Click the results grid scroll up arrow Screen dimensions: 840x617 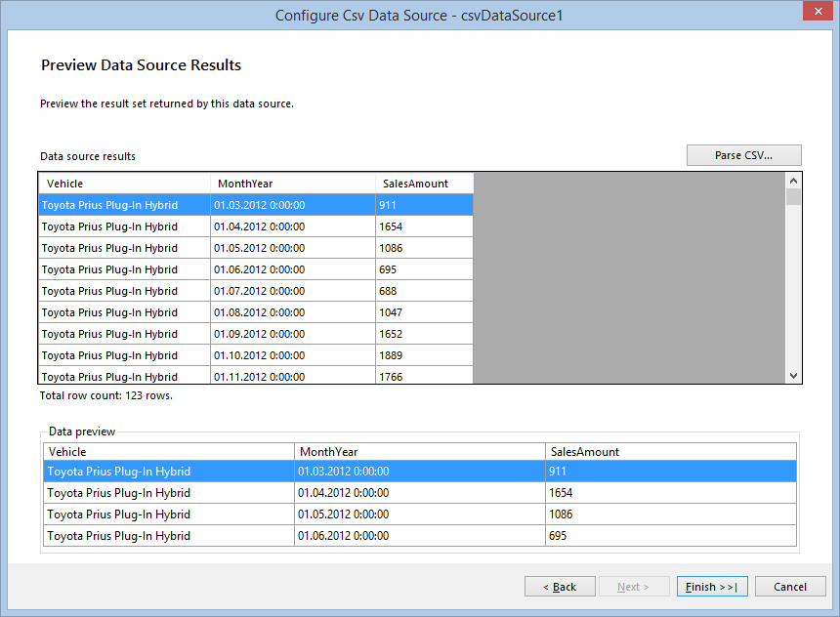(x=793, y=181)
